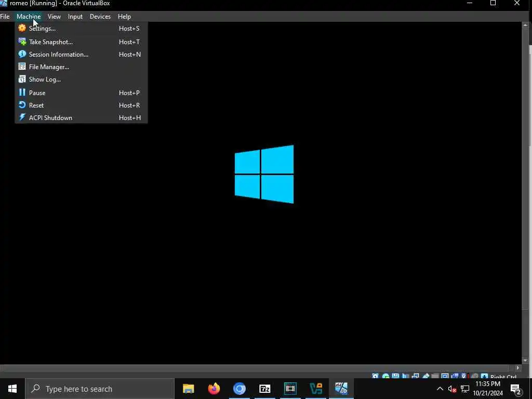Open the VirtualBox Manager taskbar icon
532x399 pixels.
[x=315, y=389]
